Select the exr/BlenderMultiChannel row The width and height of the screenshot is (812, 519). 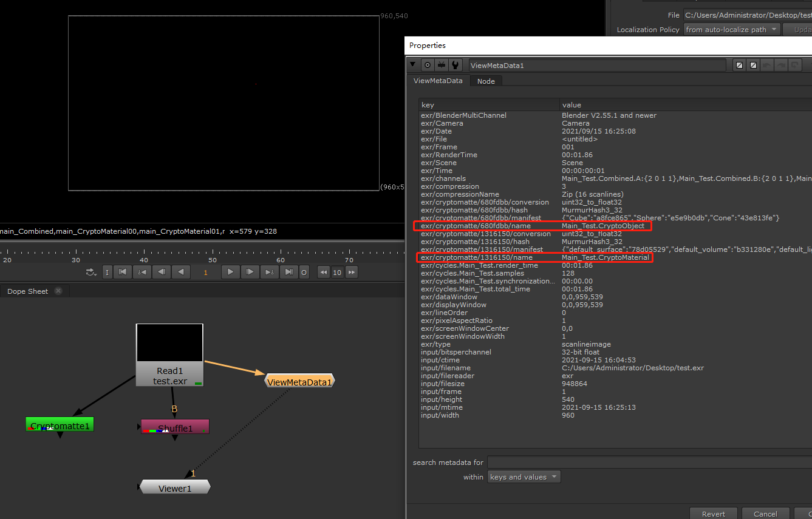click(x=615, y=115)
